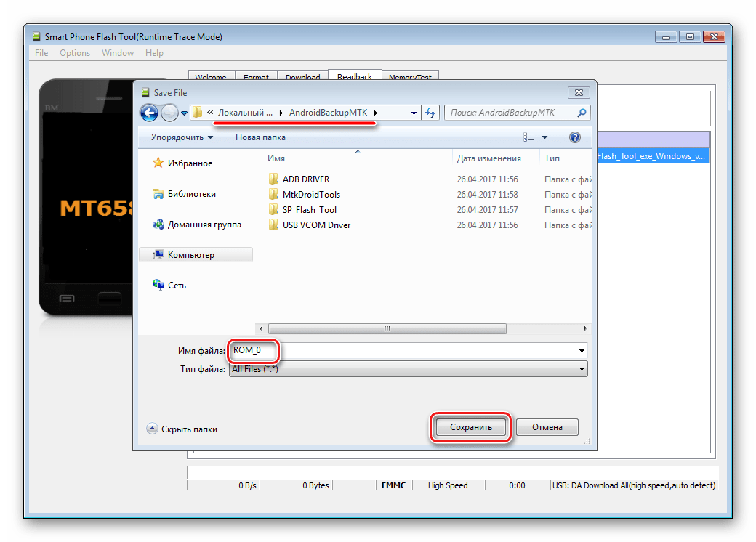Select the SP_Flash_Tool folder name
The image size is (756, 542).
coord(310,210)
